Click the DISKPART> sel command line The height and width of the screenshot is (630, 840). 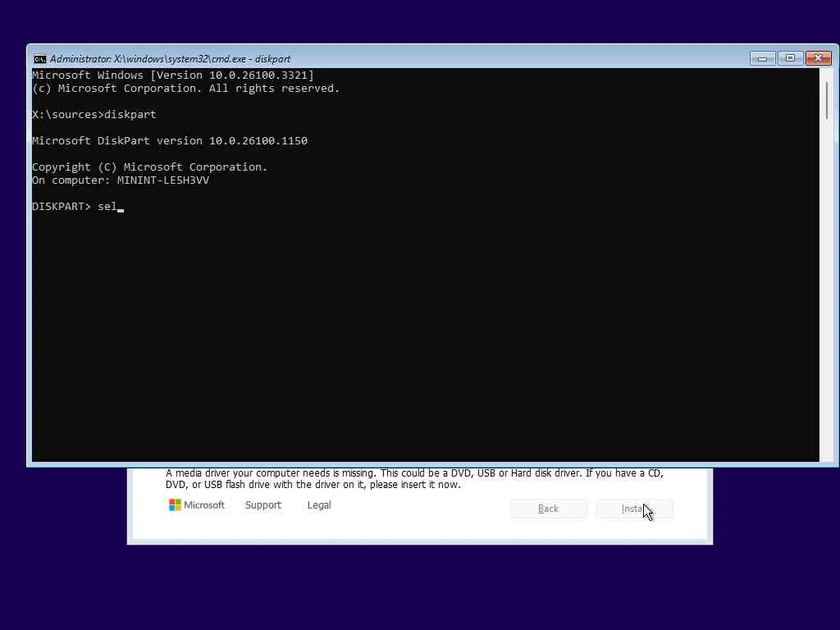point(78,207)
